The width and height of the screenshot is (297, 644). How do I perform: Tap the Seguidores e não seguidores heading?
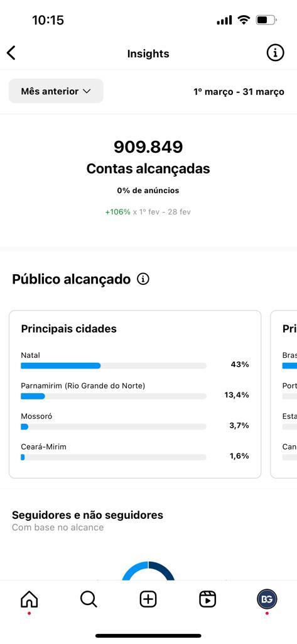(87, 515)
